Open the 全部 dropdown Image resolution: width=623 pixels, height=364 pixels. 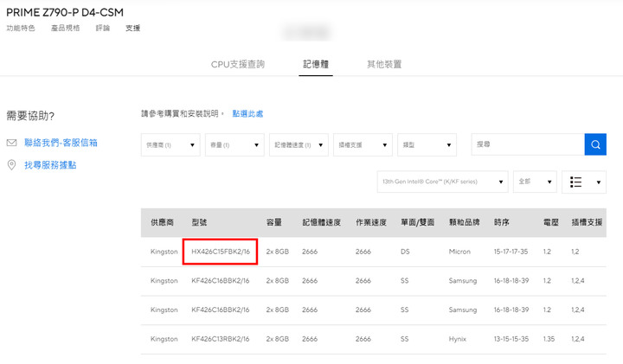click(535, 182)
